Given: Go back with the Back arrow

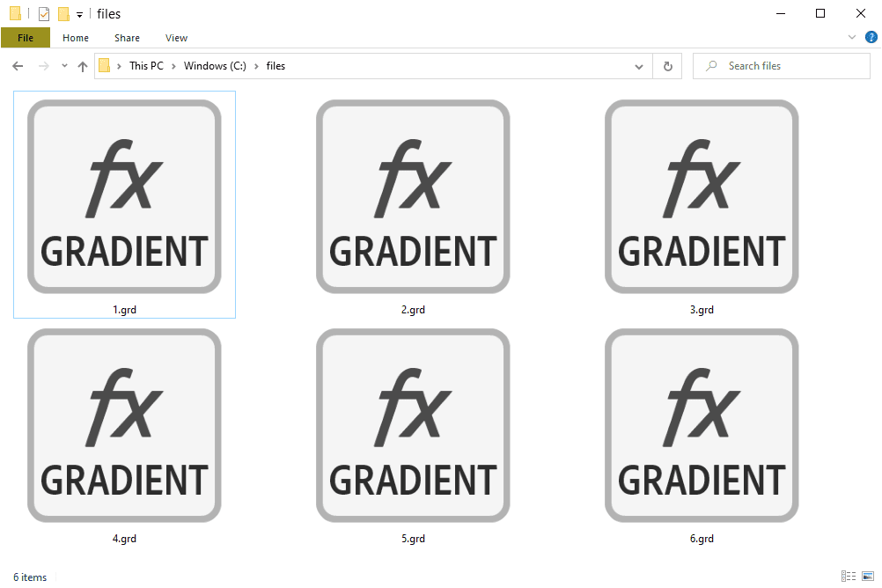Looking at the screenshot, I should 18,66.
